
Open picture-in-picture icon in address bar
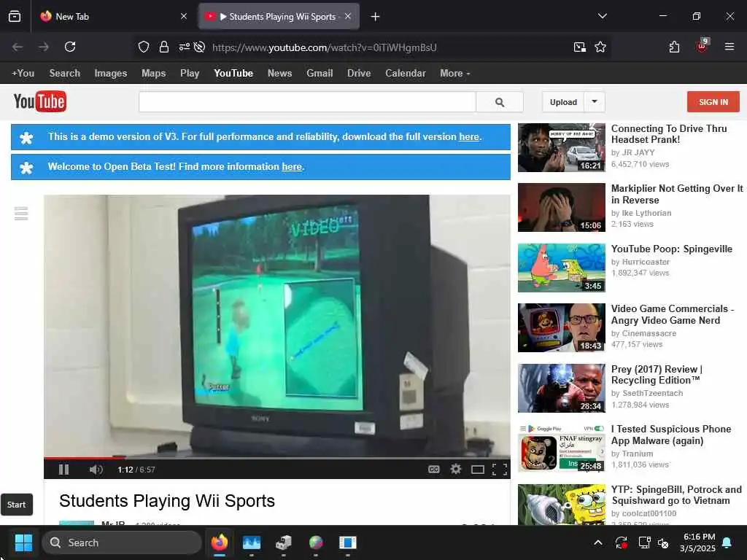[x=579, y=47]
